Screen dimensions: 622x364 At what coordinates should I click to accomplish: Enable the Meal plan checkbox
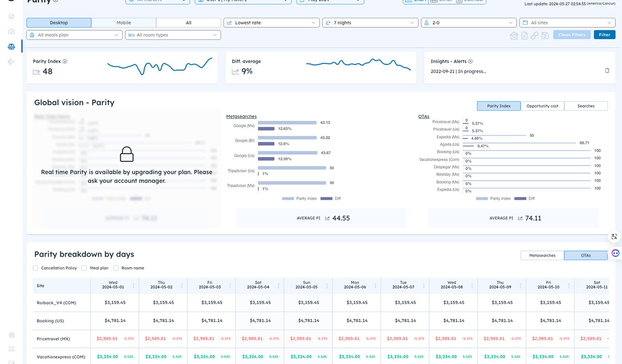tap(84, 268)
